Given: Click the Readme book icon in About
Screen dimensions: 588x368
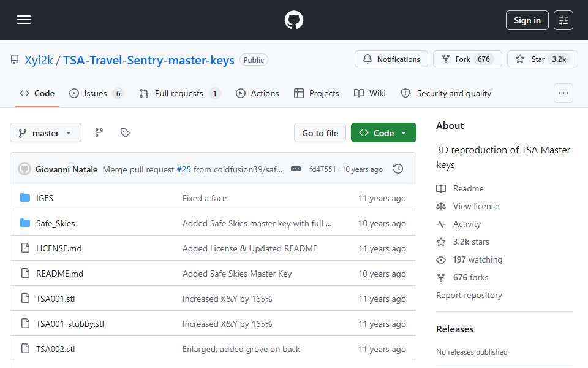Looking at the screenshot, I should (441, 188).
